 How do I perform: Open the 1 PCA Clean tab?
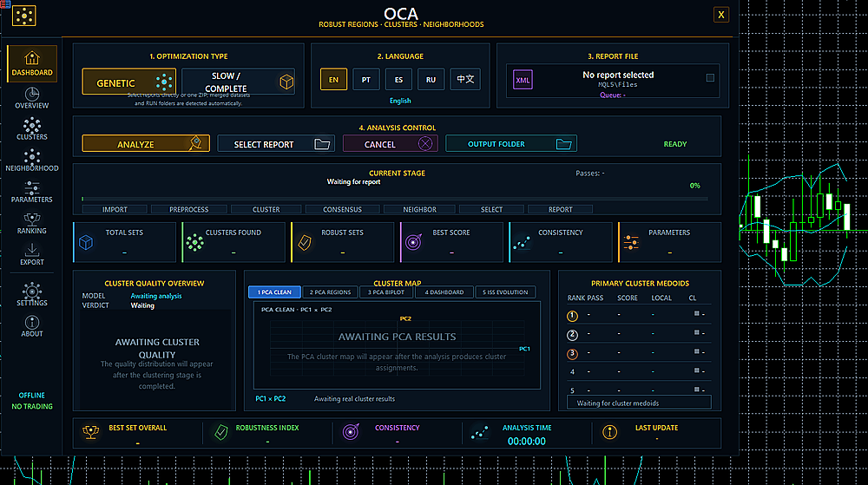click(x=274, y=292)
